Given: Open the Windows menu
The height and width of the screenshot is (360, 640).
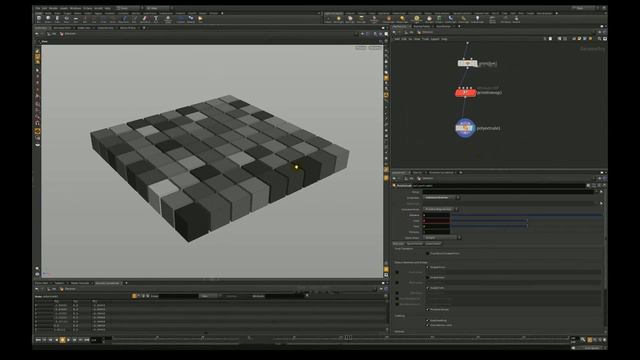Looking at the screenshot, I should click(x=76, y=8).
